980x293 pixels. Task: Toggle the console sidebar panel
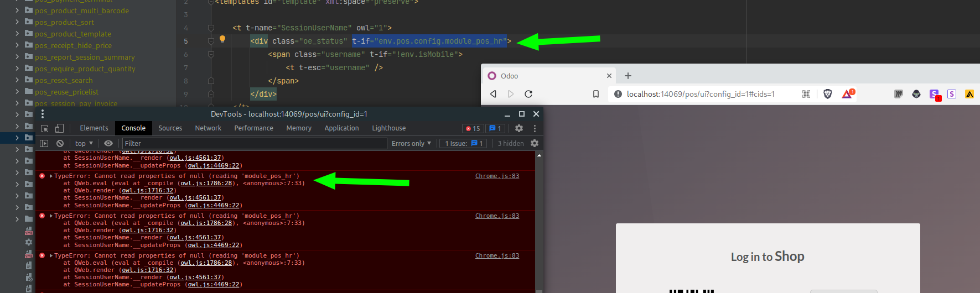point(44,143)
